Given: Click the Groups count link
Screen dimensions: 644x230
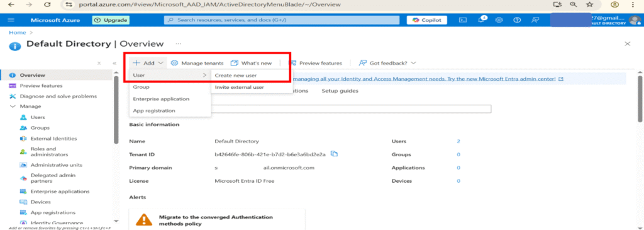Looking at the screenshot, I should click(458, 155).
